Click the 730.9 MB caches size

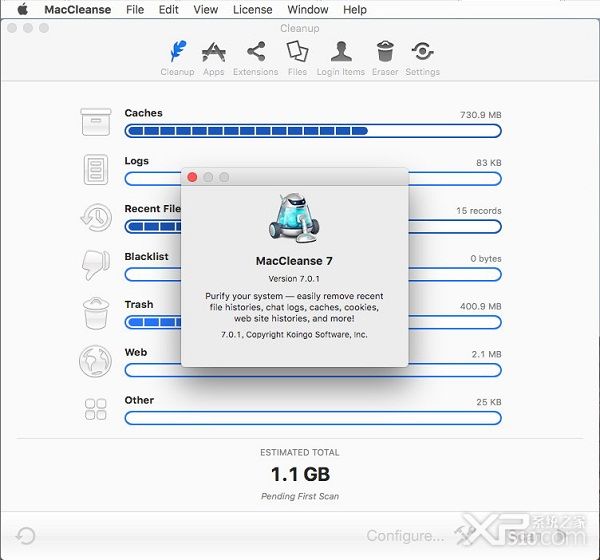coord(481,115)
